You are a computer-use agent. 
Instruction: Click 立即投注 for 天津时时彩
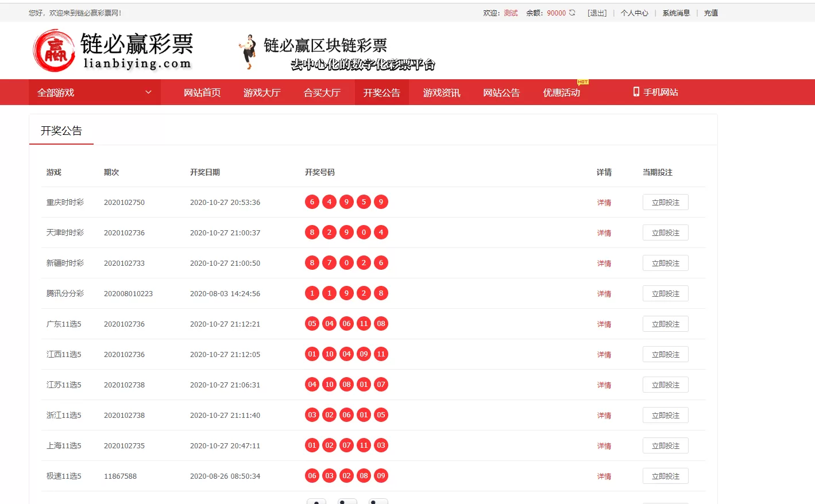[665, 232]
